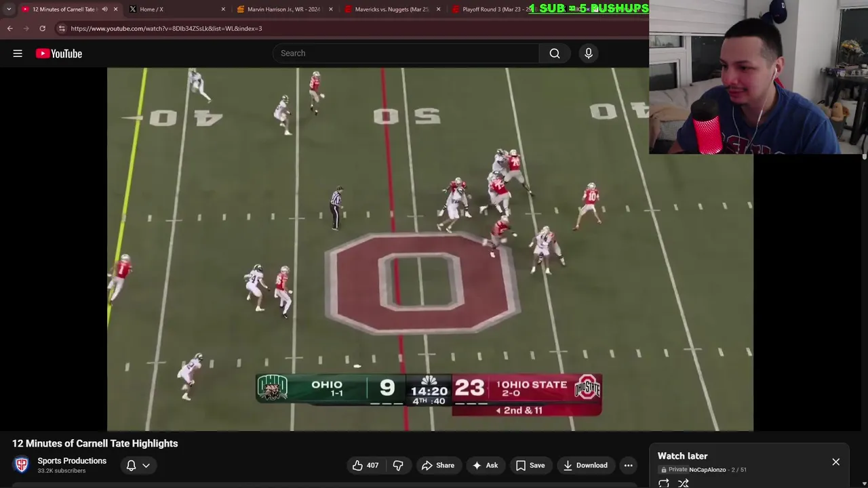Close the Home / X tab
The image size is (868, 488).
223,9
